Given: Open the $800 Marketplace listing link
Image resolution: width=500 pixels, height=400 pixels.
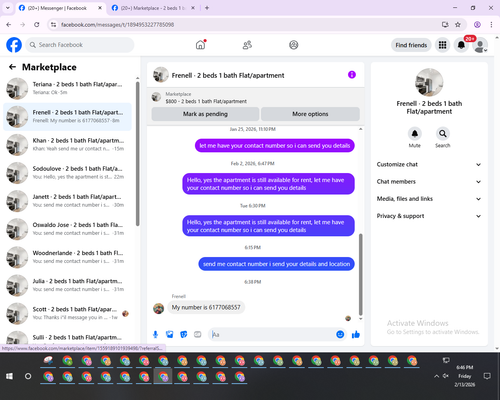Looking at the screenshot, I should [206, 101].
